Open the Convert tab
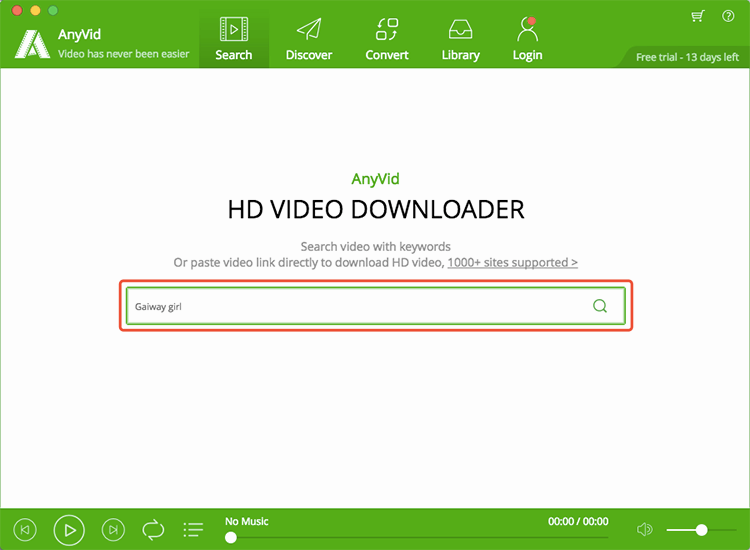This screenshot has height=550, width=750. pos(386,39)
